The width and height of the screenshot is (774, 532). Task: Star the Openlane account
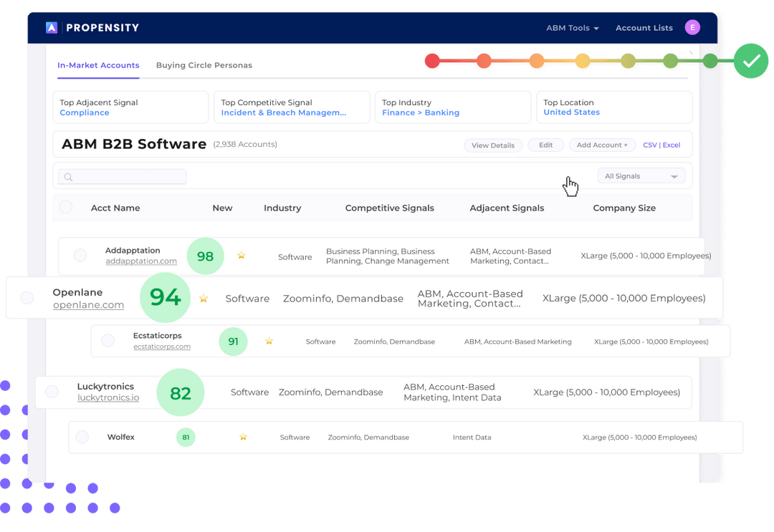point(204,299)
